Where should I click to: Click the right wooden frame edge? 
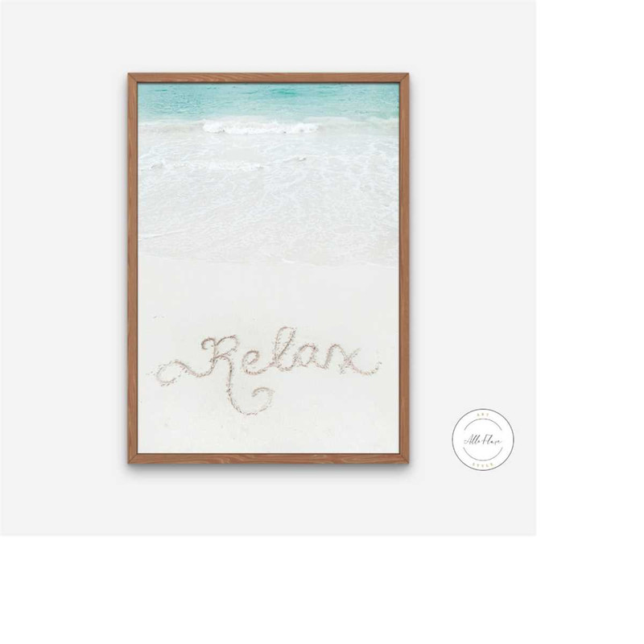pos(404,269)
